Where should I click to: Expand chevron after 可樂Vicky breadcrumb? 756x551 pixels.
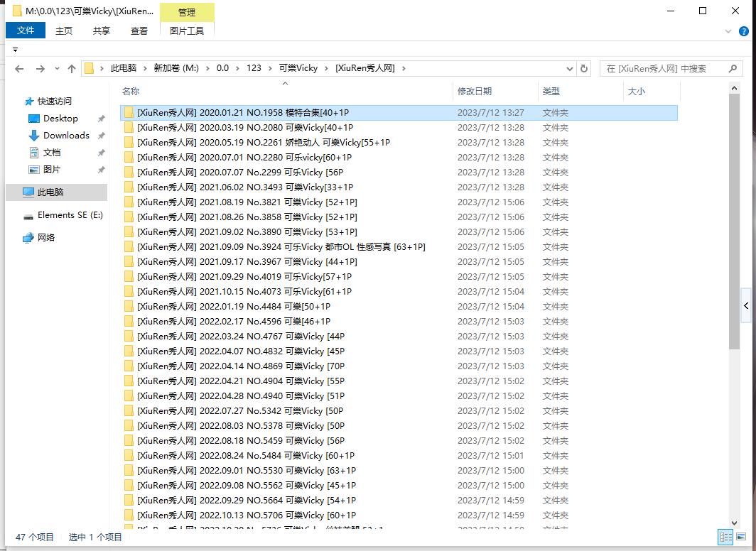tap(326, 68)
